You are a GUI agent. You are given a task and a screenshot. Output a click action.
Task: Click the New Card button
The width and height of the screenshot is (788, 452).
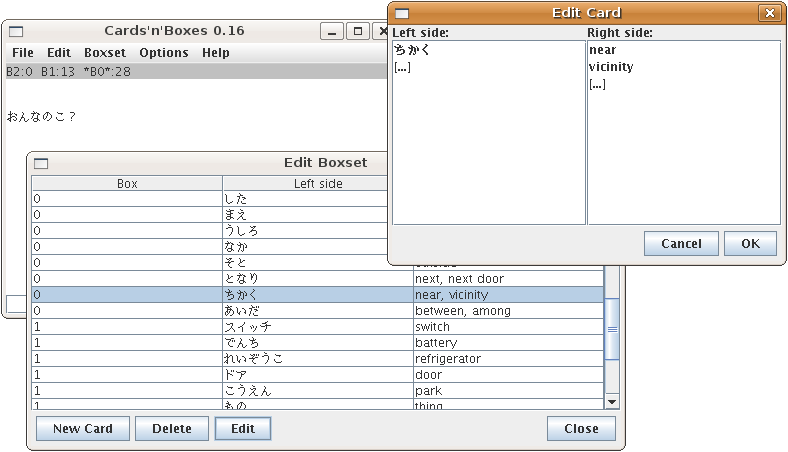82,429
